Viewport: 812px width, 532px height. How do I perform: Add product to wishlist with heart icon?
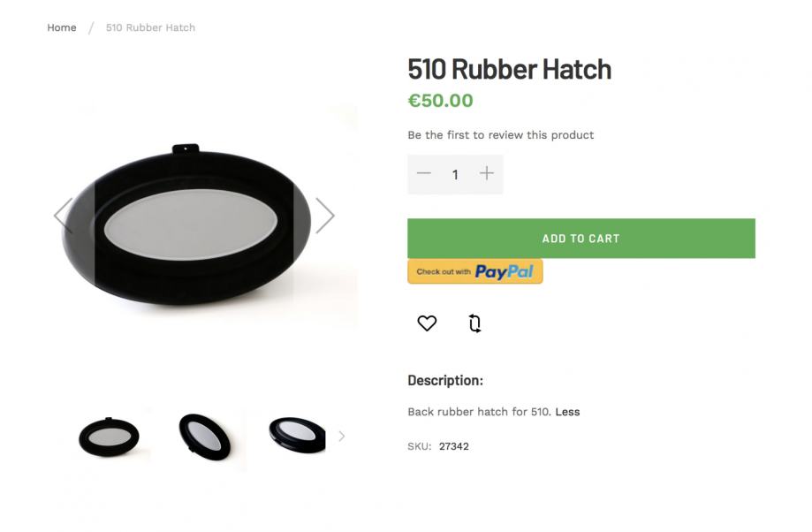tap(427, 323)
